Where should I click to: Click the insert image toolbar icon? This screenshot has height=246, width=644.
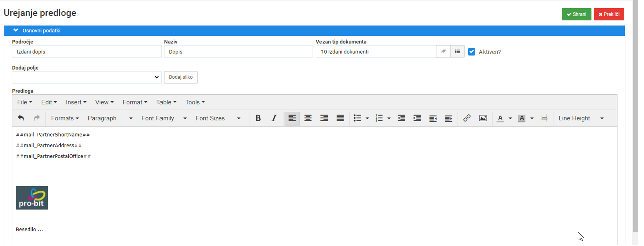[483, 118]
